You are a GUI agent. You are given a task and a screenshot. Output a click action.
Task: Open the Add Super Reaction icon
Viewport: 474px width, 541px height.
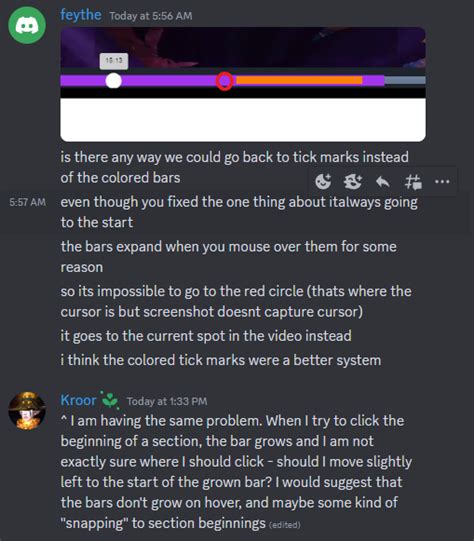[353, 181]
